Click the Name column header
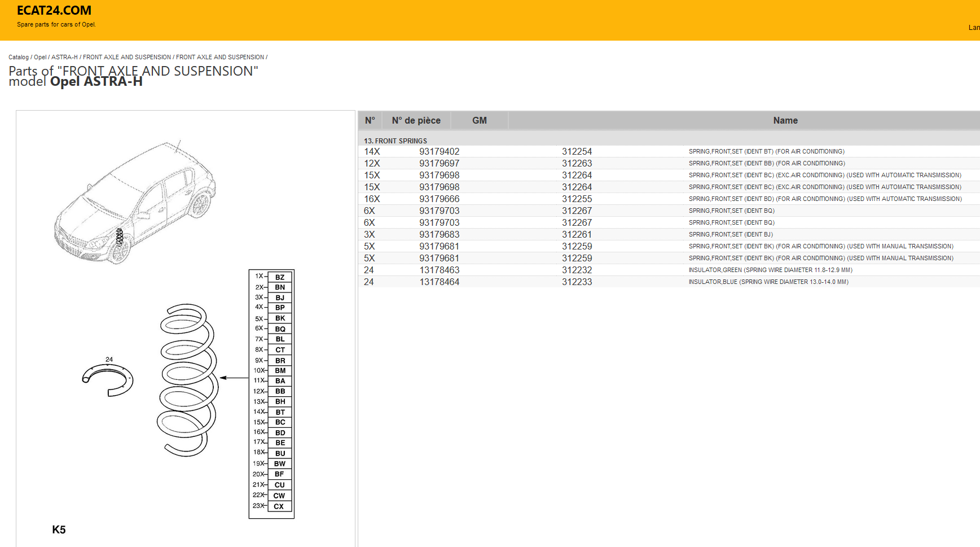Viewport: 980px width, 547px height. coord(785,120)
